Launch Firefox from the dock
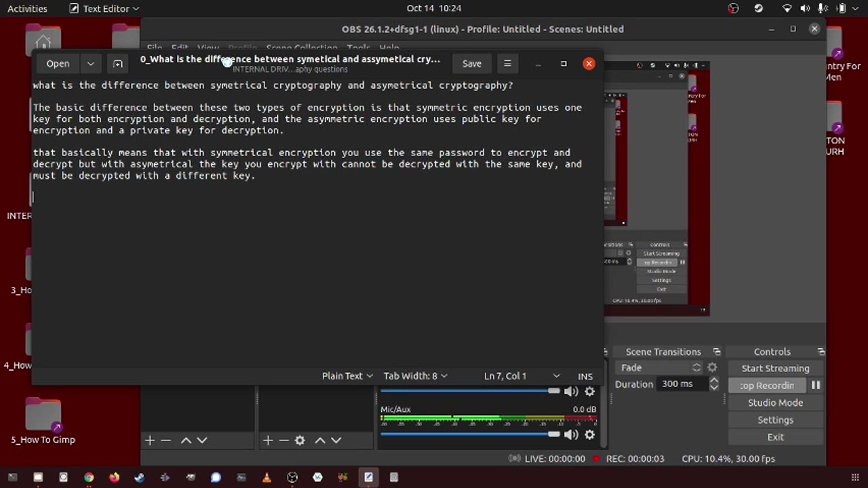 click(114, 477)
